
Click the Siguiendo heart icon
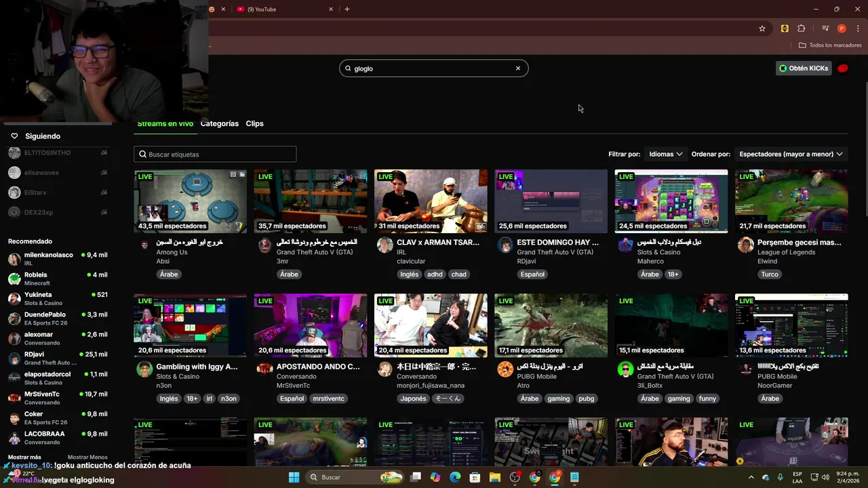tap(14, 136)
